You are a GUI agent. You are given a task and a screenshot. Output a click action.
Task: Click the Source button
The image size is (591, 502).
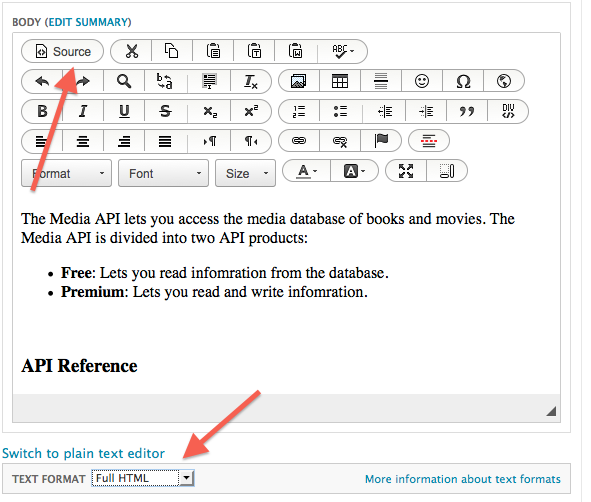coord(63,51)
